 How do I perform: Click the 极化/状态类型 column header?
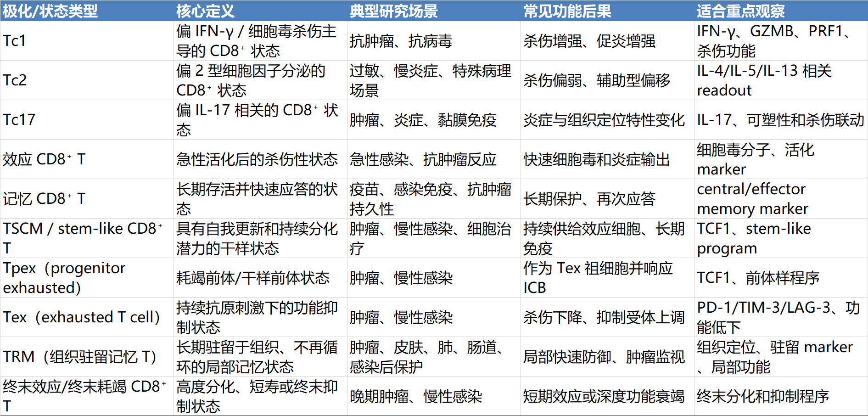(50, 11)
